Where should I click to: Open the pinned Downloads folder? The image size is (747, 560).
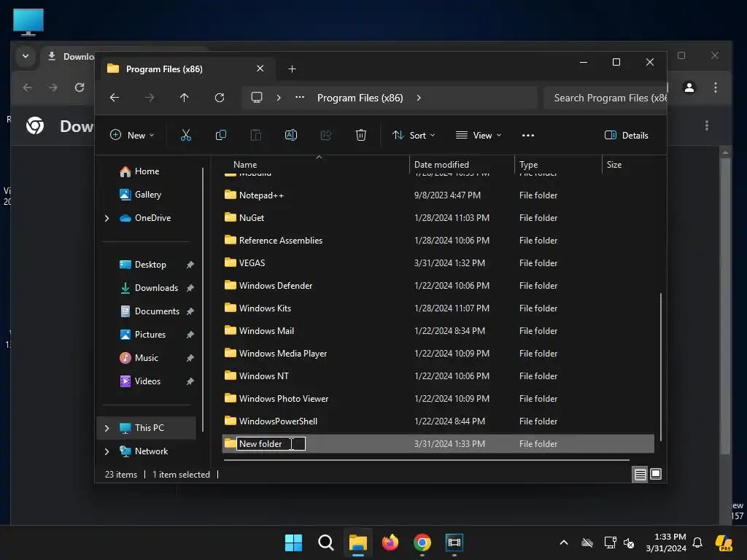tap(149, 288)
